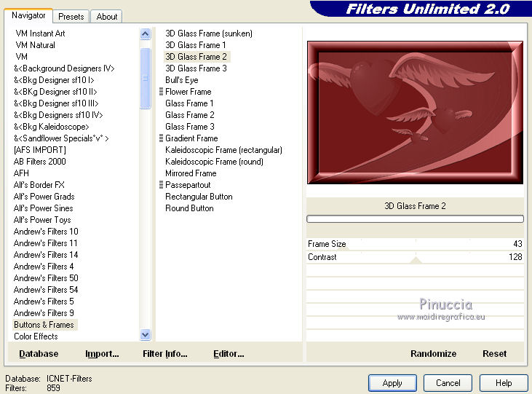
Task: Click the grip icon beside Passepartout
Action: point(161,185)
